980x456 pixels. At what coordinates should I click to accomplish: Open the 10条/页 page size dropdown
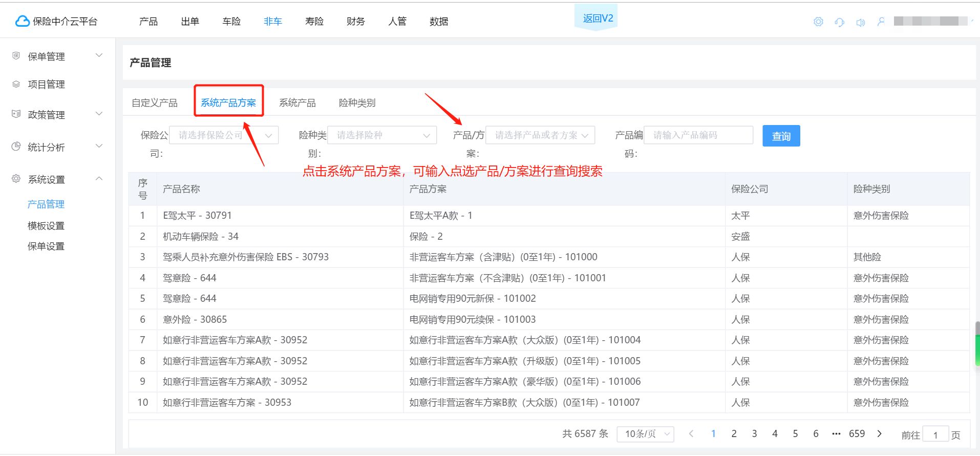point(646,434)
